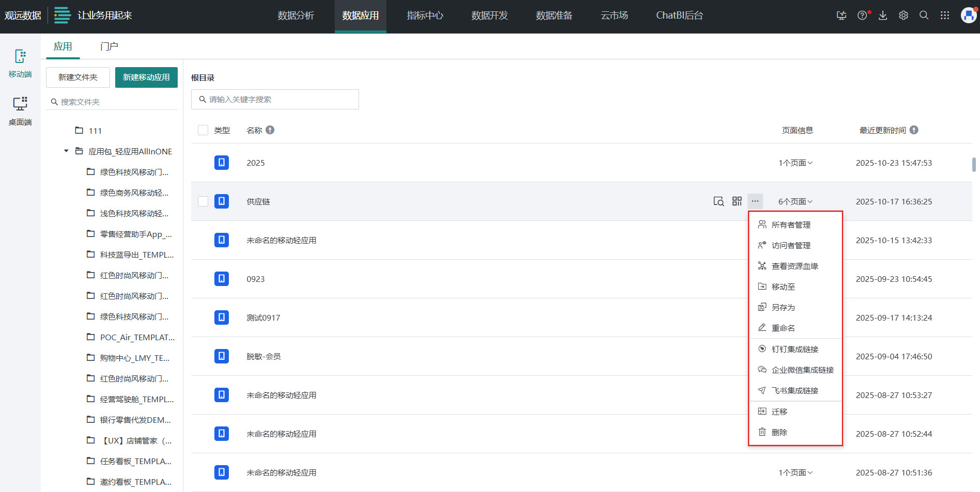980x492 pixels.
Task: Open the app grid launcher icon
Action: click(x=945, y=15)
